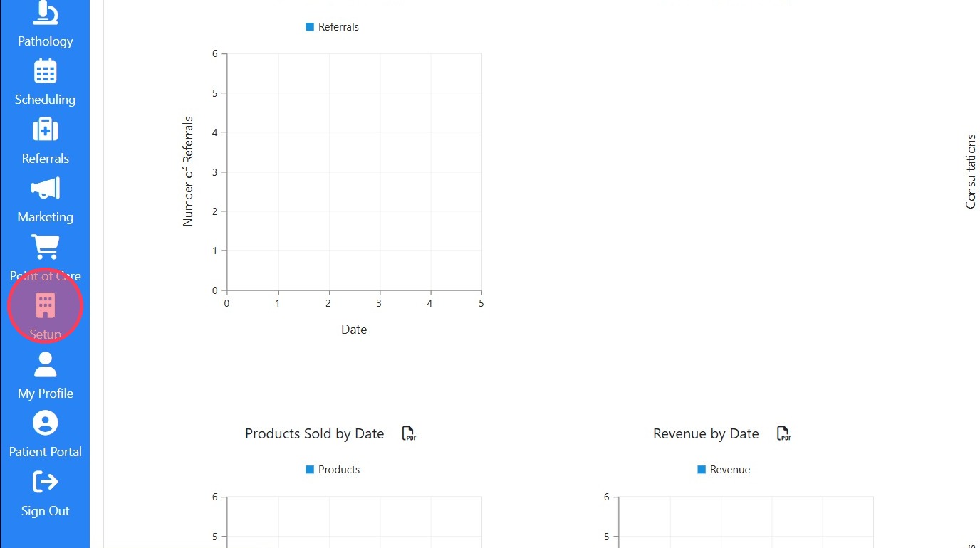980x548 pixels.
Task: Open the My Profile person icon
Action: (x=46, y=364)
